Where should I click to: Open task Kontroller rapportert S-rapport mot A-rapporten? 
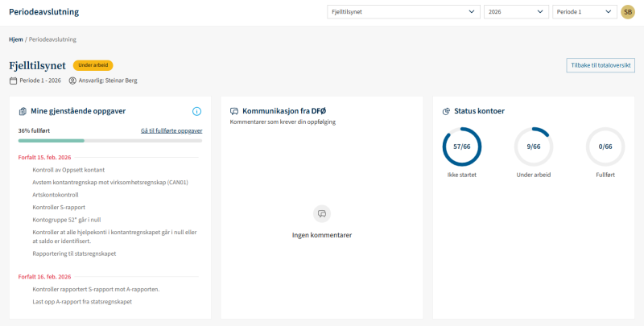point(96,290)
